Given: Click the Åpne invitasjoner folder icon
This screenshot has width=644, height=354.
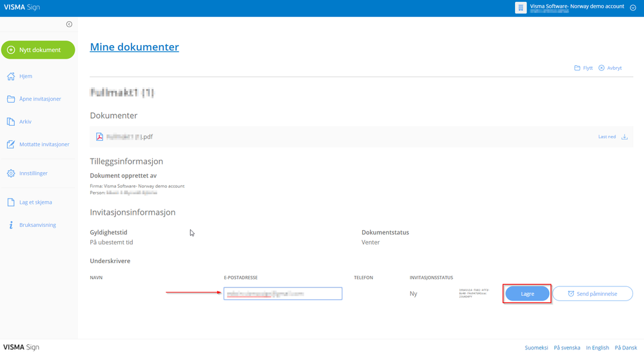Looking at the screenshot, I should (11, 99).
